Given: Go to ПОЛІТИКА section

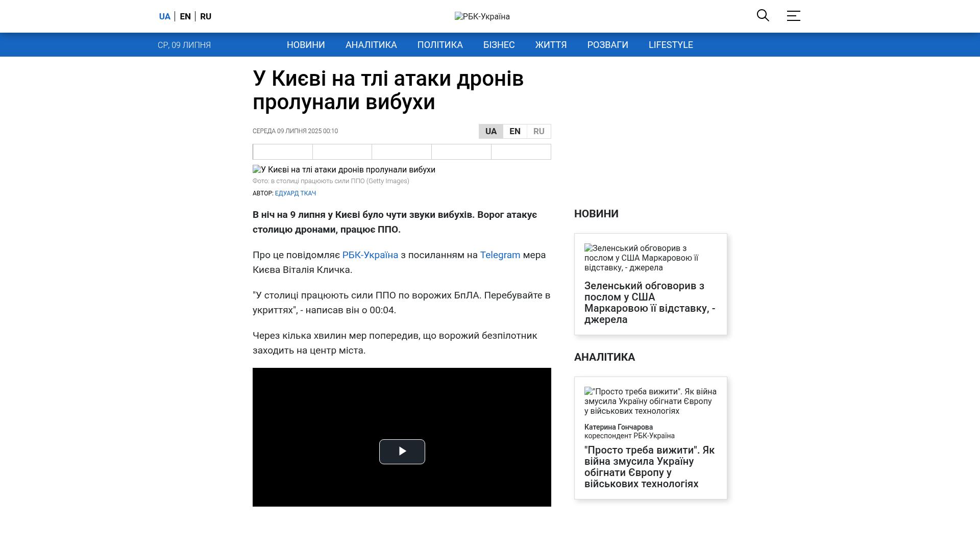Looking at the screenshot, I should point(440,45).
